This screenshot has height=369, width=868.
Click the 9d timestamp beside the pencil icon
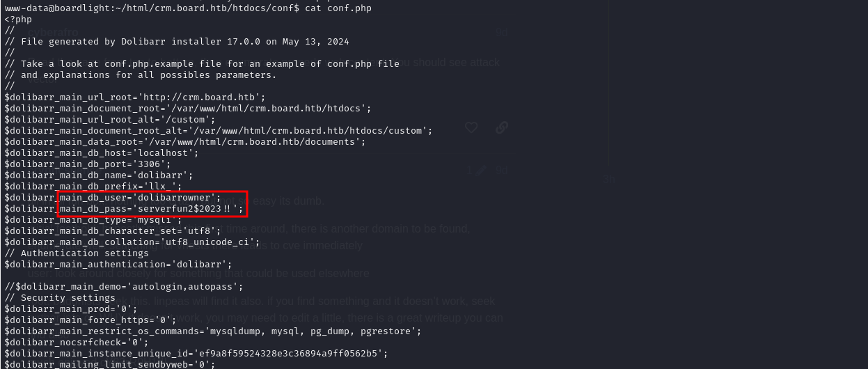click(500, 171)
